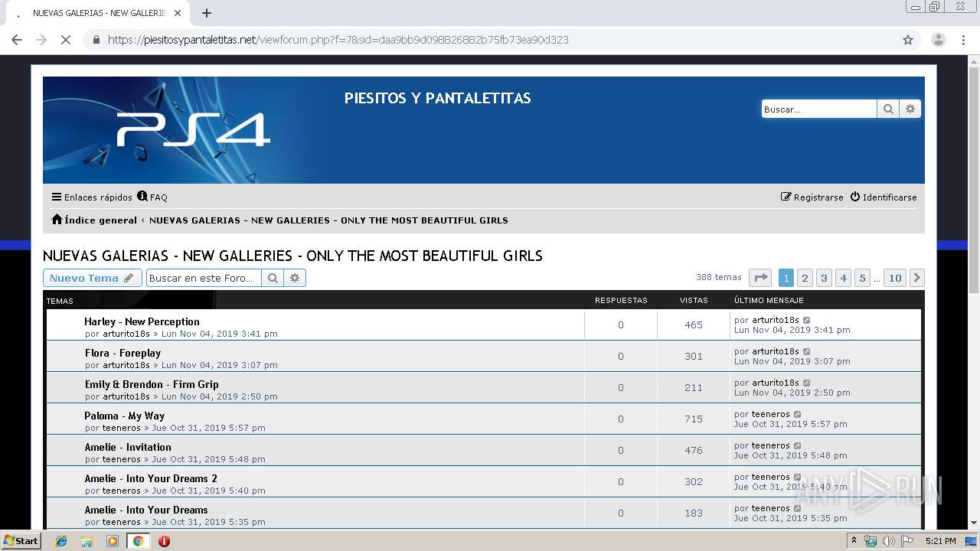Go to page 5 of topics
The image size is (980, 551).
point(862,278)
